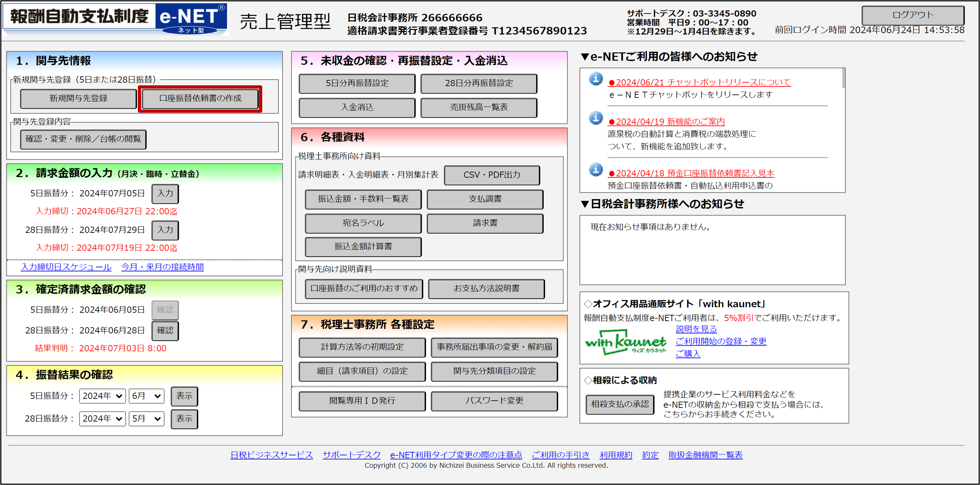Click 相殺支払の承認 button

coord(619,404)
